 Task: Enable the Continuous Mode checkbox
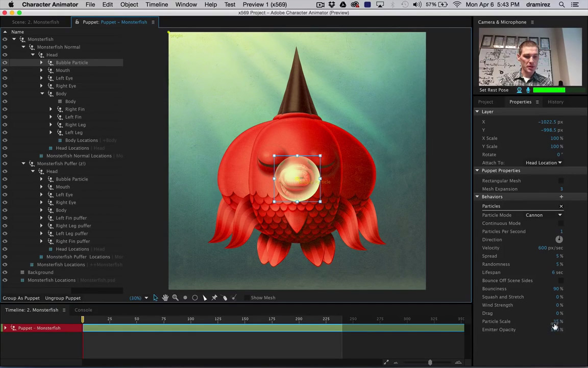pos(561,223)
